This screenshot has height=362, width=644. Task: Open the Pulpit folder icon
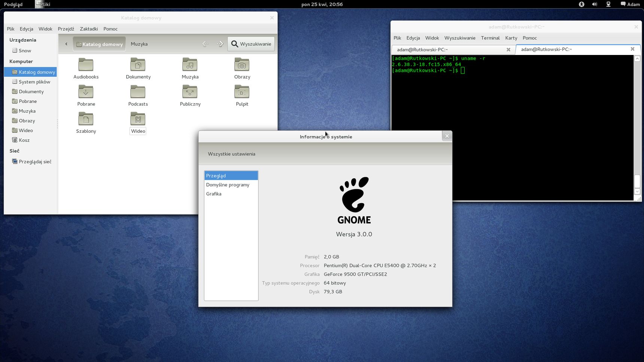242,92
